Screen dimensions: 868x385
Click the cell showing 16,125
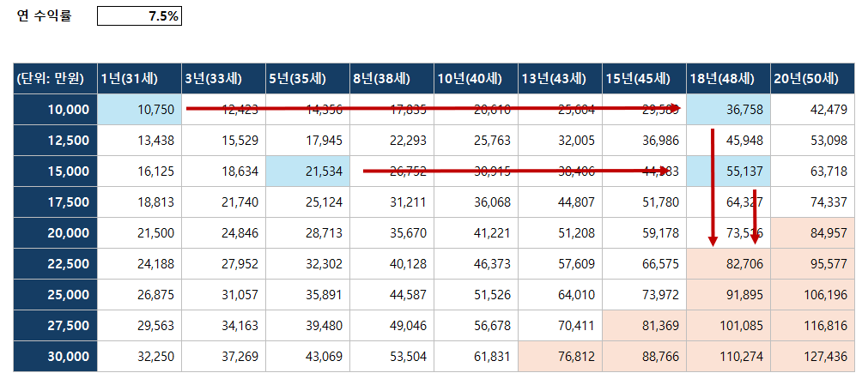click(139, 171)
